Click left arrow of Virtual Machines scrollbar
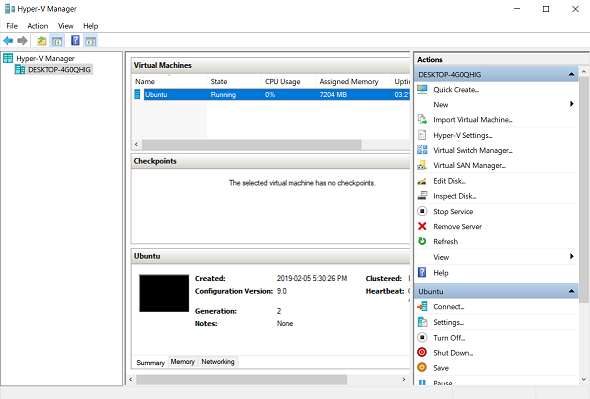This screenshot has width=590, height=399. click(x=136, y=144)
